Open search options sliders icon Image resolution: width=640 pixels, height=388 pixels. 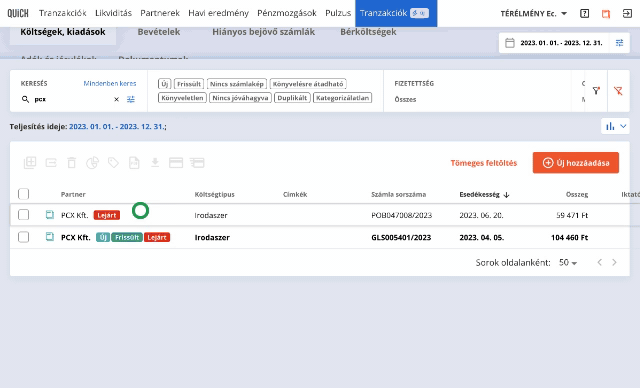point(131,99)
